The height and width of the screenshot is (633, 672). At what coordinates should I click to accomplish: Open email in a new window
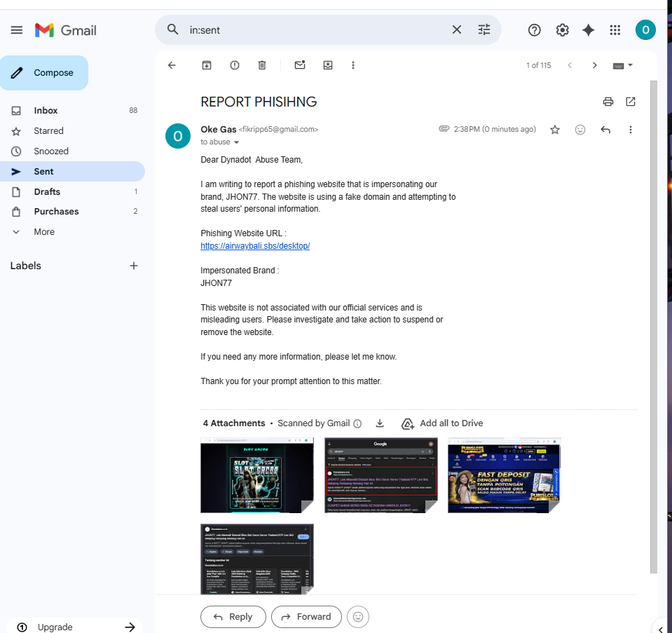[x=631, y=102]
